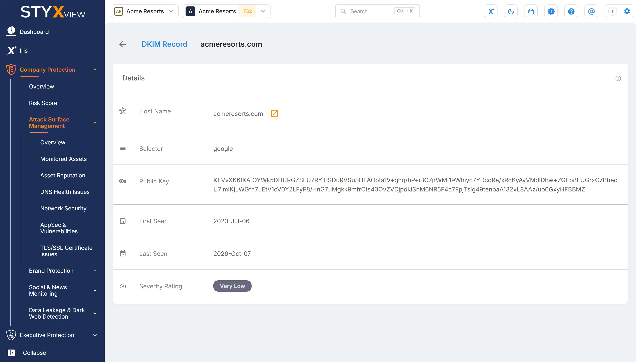This screenshot has height=362, width=644.
Task: Open AppSec & Vulnerabilities page
Action: [x=59, y=228]
